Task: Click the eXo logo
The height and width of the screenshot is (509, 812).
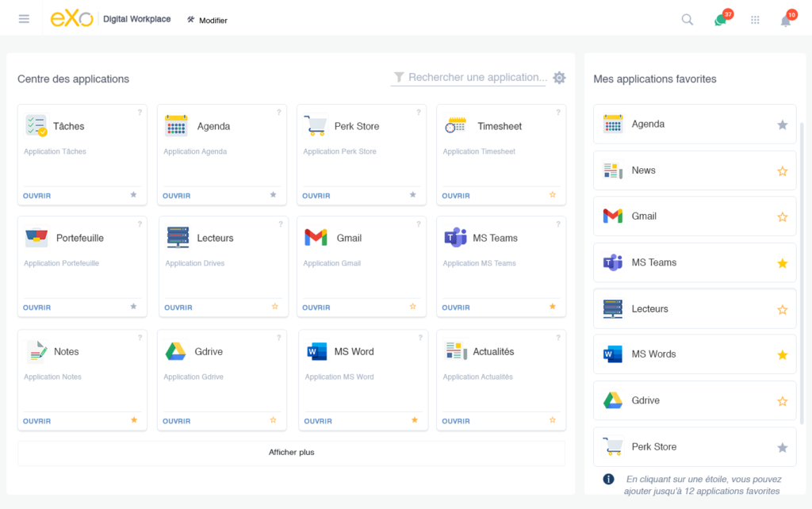Action: click(71, 19)
